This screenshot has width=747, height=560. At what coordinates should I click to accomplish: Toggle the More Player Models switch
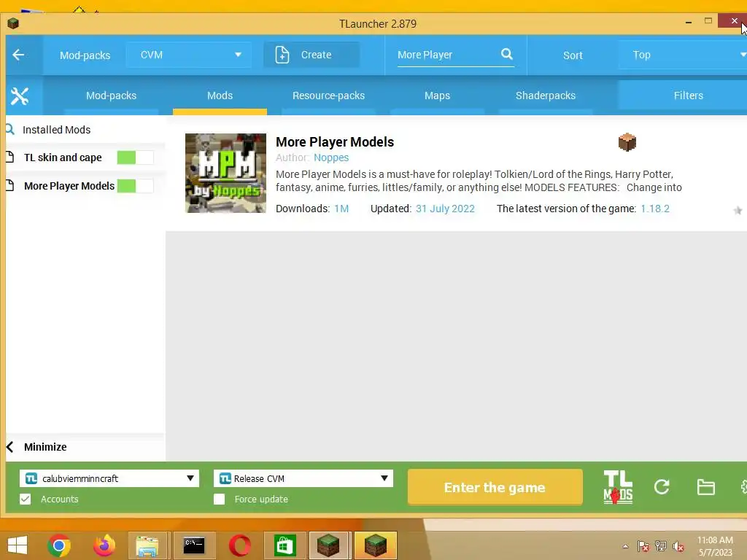(x=135, y=186)
